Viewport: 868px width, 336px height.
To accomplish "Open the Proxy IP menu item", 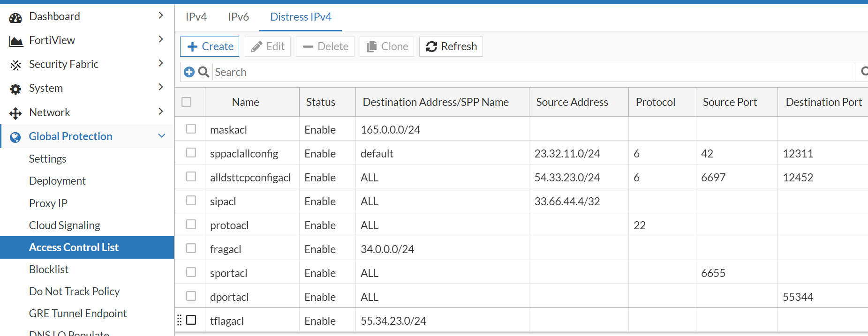I will pos(48,203).
